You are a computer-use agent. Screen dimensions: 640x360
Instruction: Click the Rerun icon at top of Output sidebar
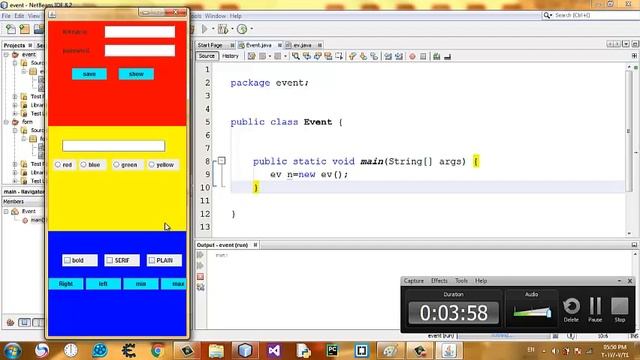click(x=200, y=255)
